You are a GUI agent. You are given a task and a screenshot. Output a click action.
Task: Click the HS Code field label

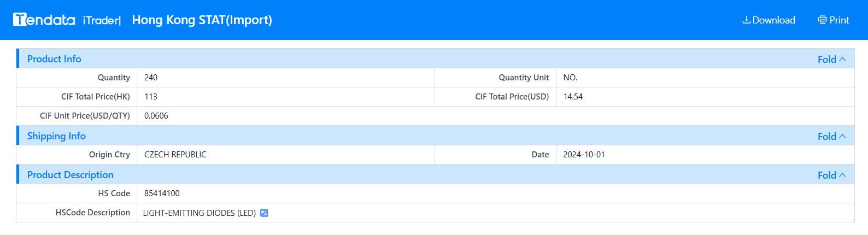114,193
